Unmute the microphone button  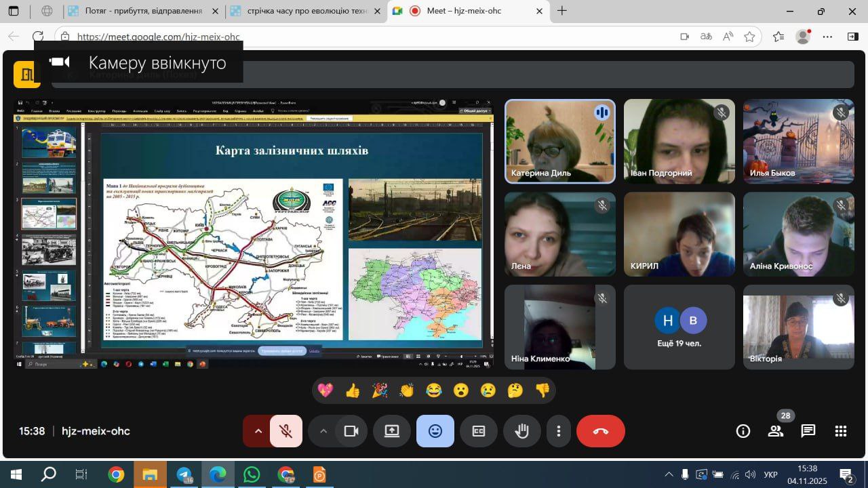286,431
